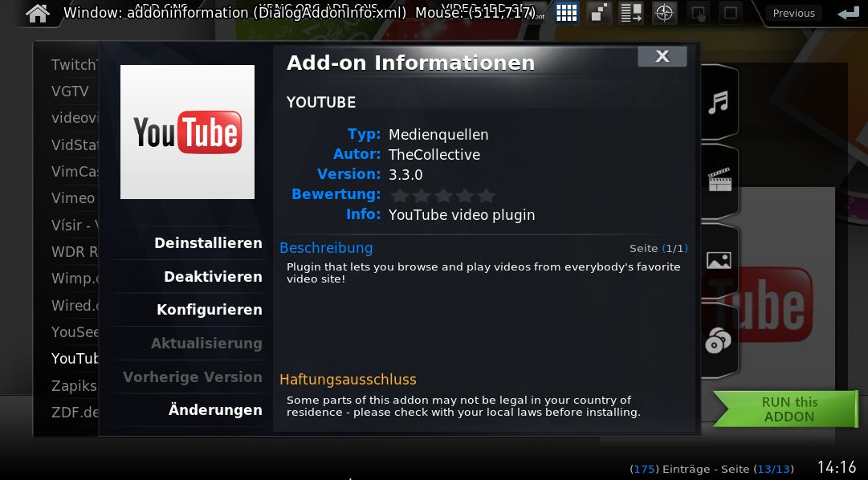
Task: Open the video clapperboard add-on category
Action: (x=719, y=179)
